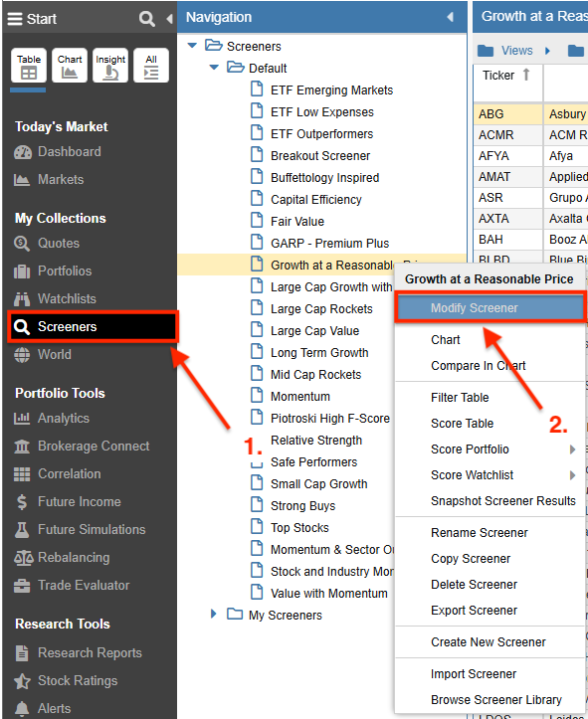Viewport: 588px width, 719px height.
Task: Open the Insight view button
Action: (x=110, y=66)
